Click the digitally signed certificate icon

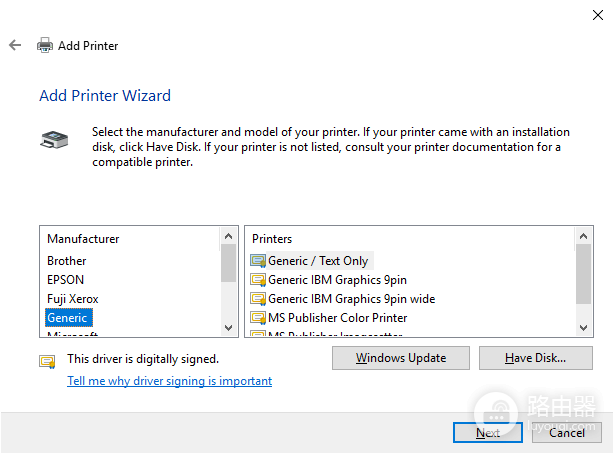[x=47, y=361]
